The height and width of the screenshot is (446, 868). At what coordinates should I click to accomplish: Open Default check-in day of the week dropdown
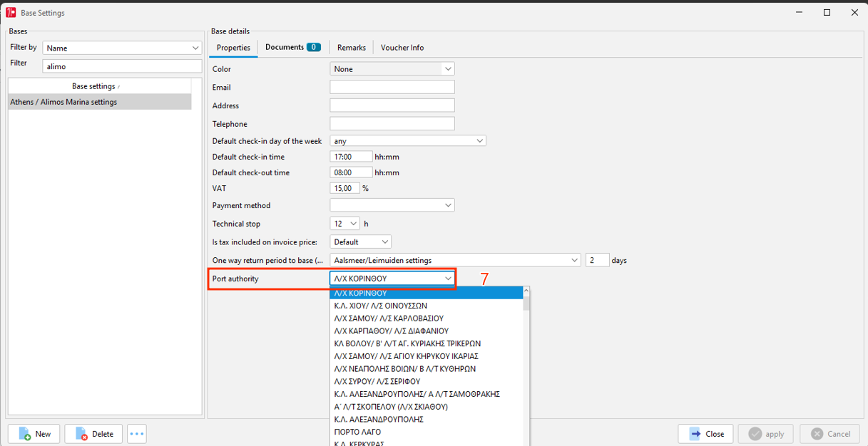tap(408, 141)
